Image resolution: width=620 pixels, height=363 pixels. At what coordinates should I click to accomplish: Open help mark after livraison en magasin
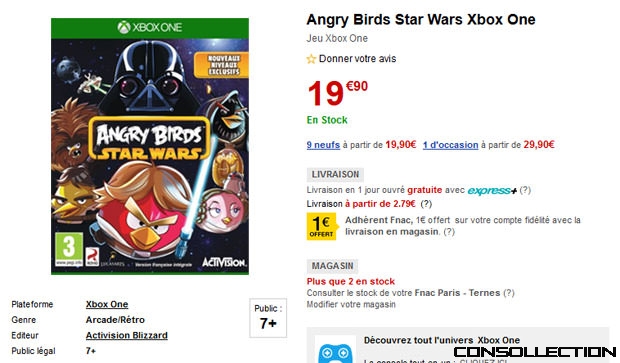(x=449, y=232)
